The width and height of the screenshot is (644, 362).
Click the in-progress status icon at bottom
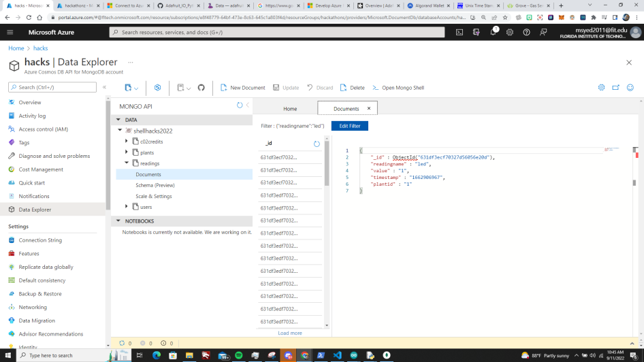[x=122, y=343]
